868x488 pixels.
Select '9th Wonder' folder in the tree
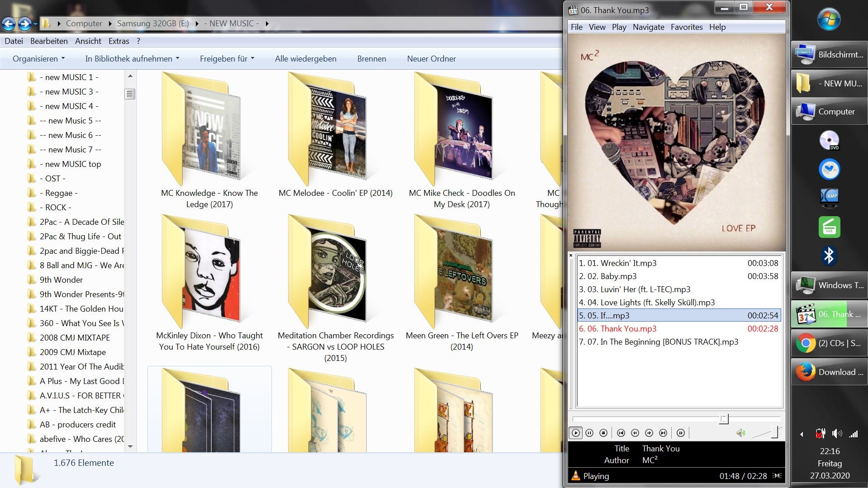pos(61,280)
